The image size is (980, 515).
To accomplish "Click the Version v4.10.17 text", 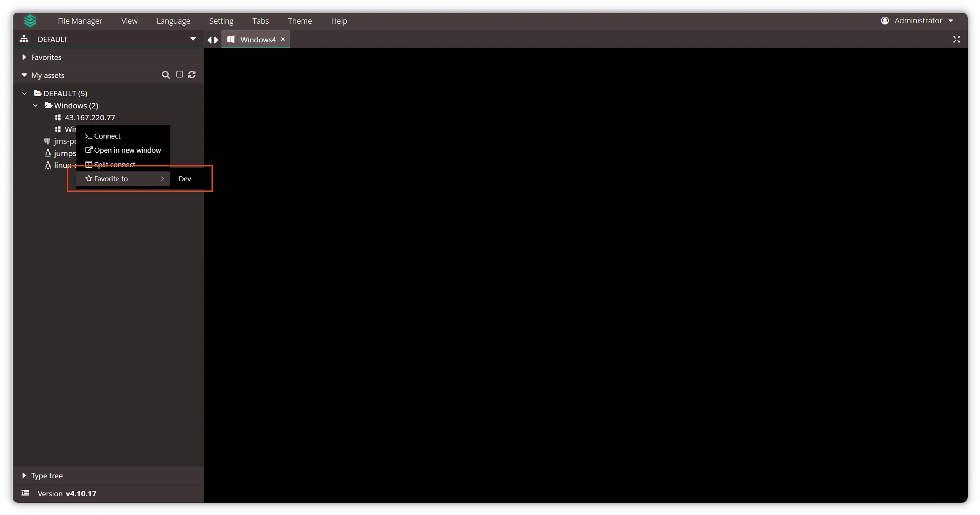I will (67, 494).
